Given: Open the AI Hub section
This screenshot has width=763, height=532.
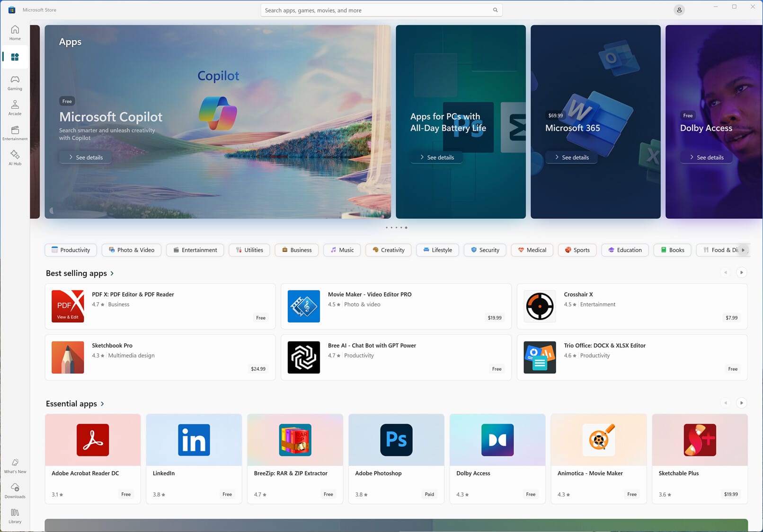Looking at the screenshot, I should pos(15,157).
